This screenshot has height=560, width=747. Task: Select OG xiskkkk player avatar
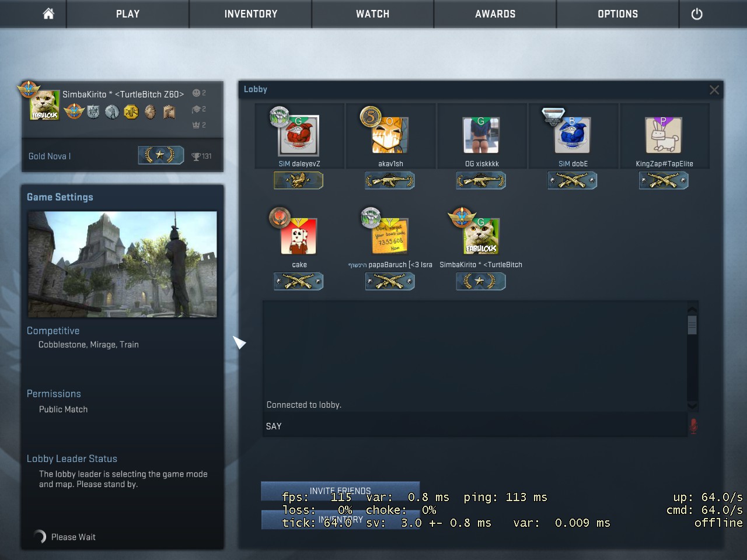click(481, 135)
